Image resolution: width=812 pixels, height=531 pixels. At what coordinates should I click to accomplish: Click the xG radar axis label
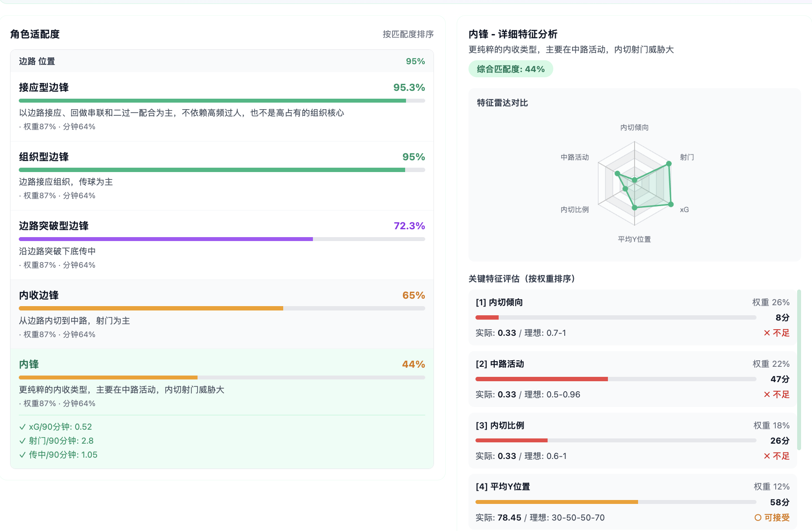click(684, 210)
